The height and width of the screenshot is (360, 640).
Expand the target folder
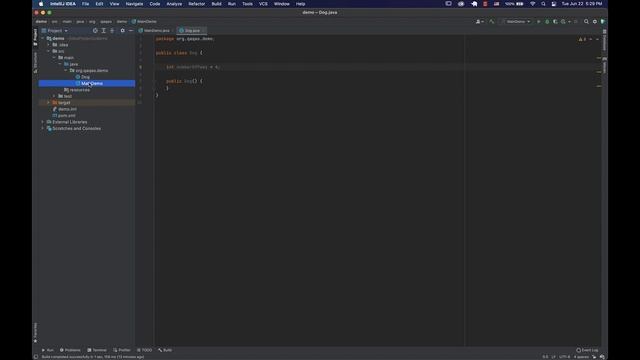(49, 103)
